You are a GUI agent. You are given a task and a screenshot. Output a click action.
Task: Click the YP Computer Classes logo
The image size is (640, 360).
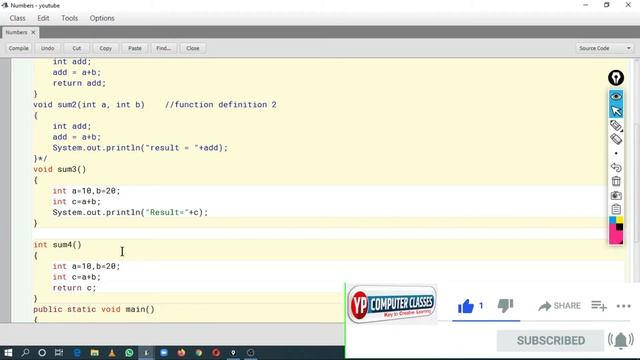tap(391, 304)
